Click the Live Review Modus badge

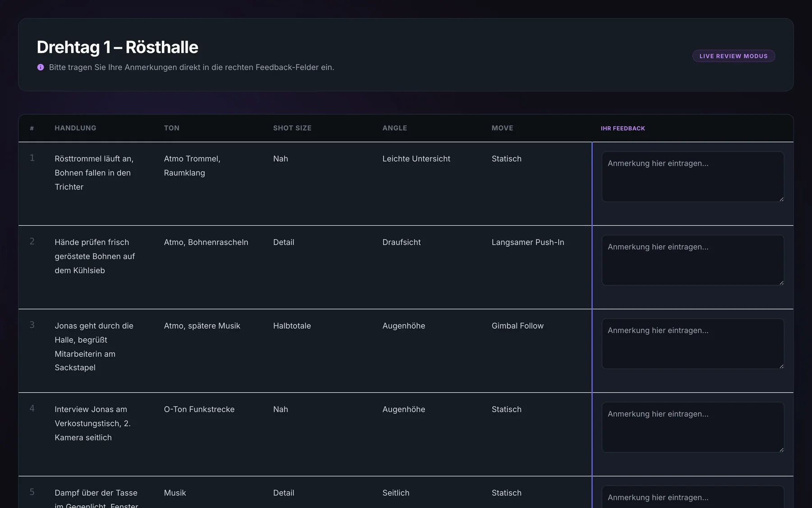pos(734,56)
